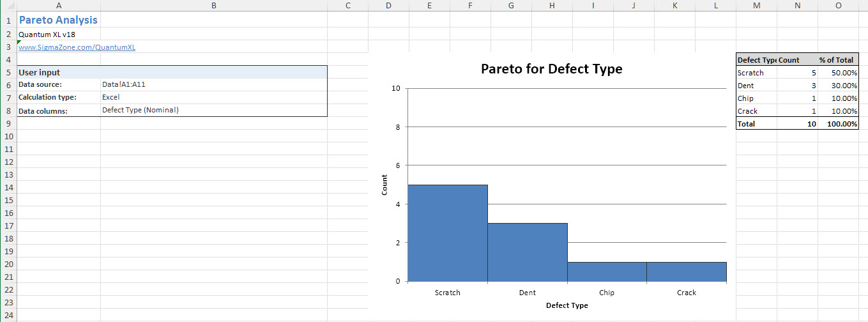Click the Chip axis label under chart
This screenshot has height=322, width=868.
[x=607, y=293]
